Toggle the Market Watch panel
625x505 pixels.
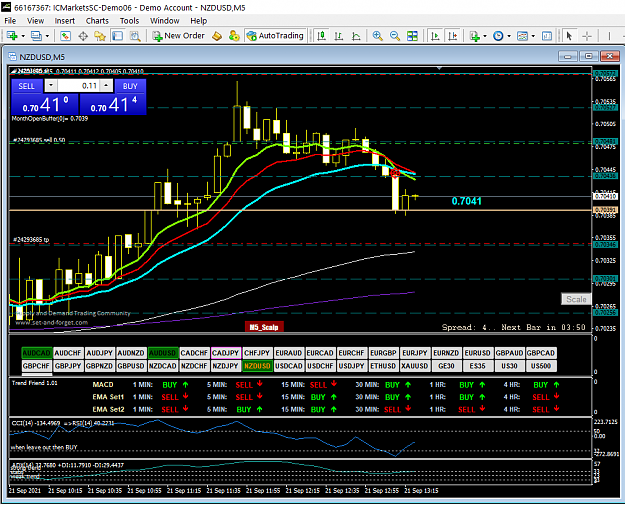pos(65,36)
